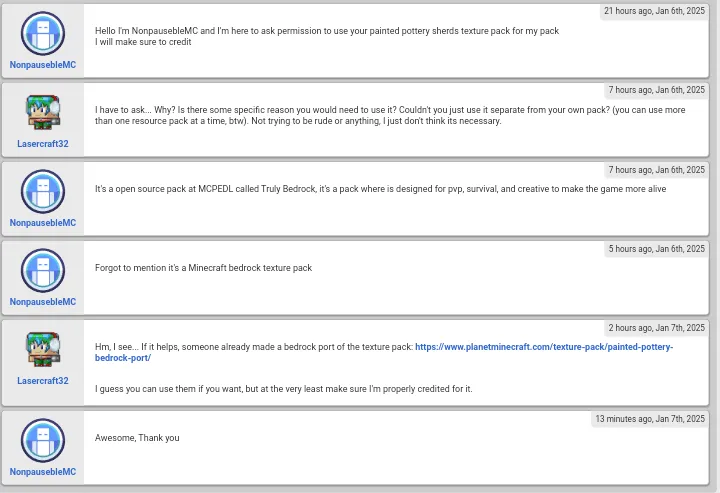The height and width of the screenshot is (493, 720).
Task: Click the '5 hours ago, Jan 6th, 2025' timestamp
Action: [657, 249]
